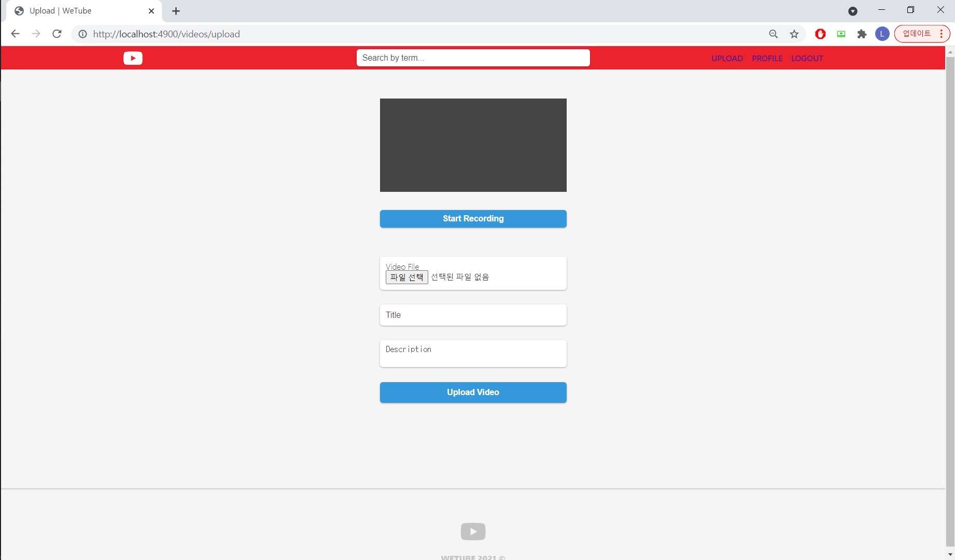955x560 pixels.
Task: Open the circular down-arrow icon near extensions
Action: coord(853,11)
